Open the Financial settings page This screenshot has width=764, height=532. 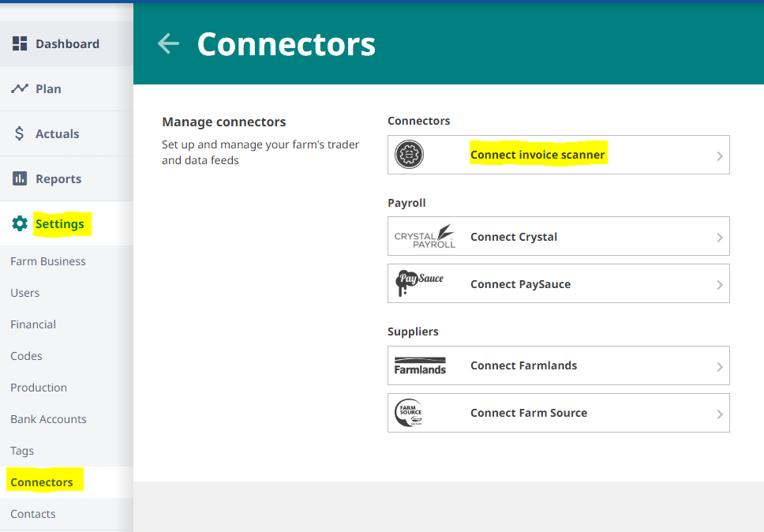click(x=33, y=324)
